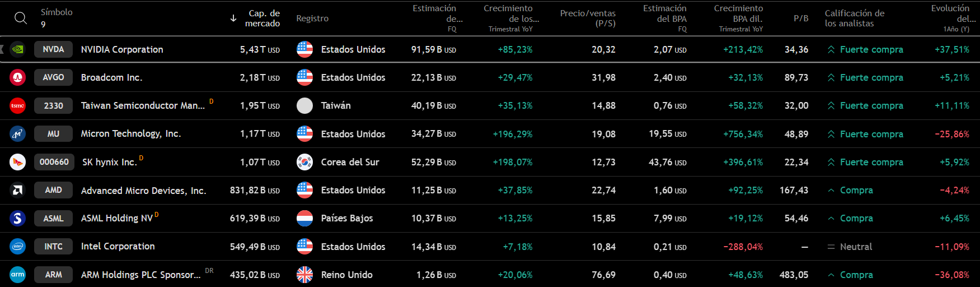The height and width of the screenshot is (287, 980).
Task: Click the Estados Unidos flag for Broadcom
Action: click(x=304, y=77)
